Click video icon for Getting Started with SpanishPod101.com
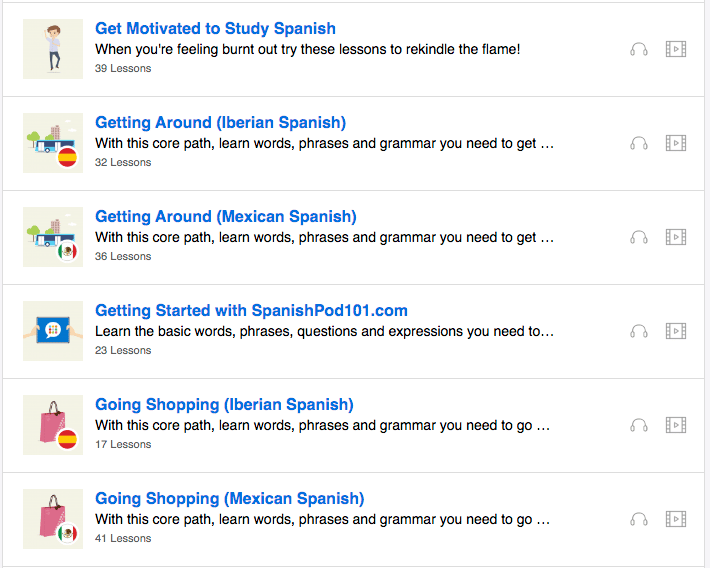Image resolution: width=710 pixels, height=568 pixels. pyautogui.click(x=676, y=331)
